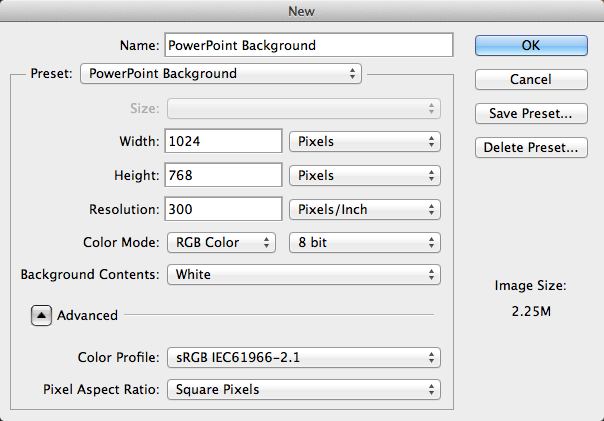Change the Resolution units Pixels/Inch dropdown
This screenshot has width=604, height=421.
click(364, 210)
